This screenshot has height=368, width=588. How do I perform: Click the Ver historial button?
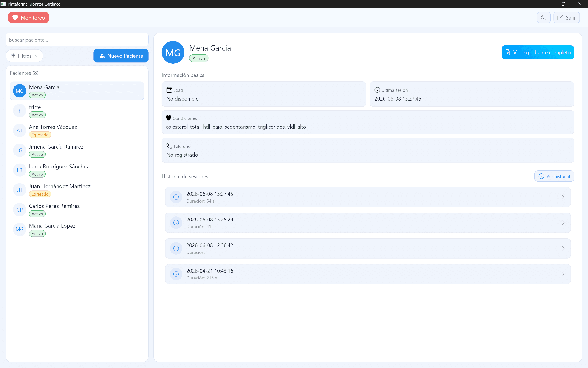[x=554, y=176]
